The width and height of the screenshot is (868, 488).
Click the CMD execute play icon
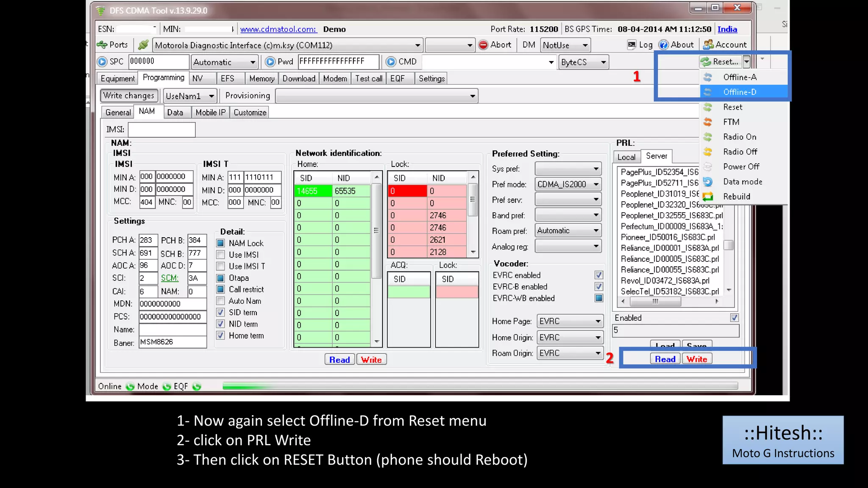pos(391,62)
